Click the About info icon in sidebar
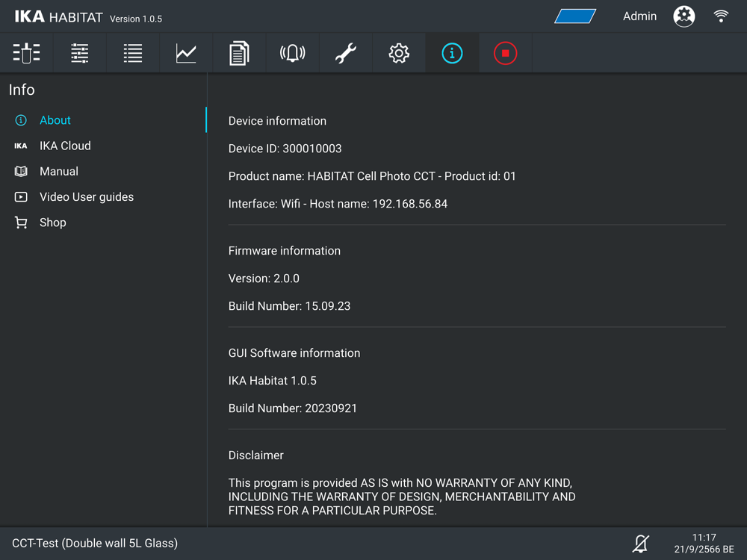The width and height of the screenshot is (747, 560). [x=21, y=120]
